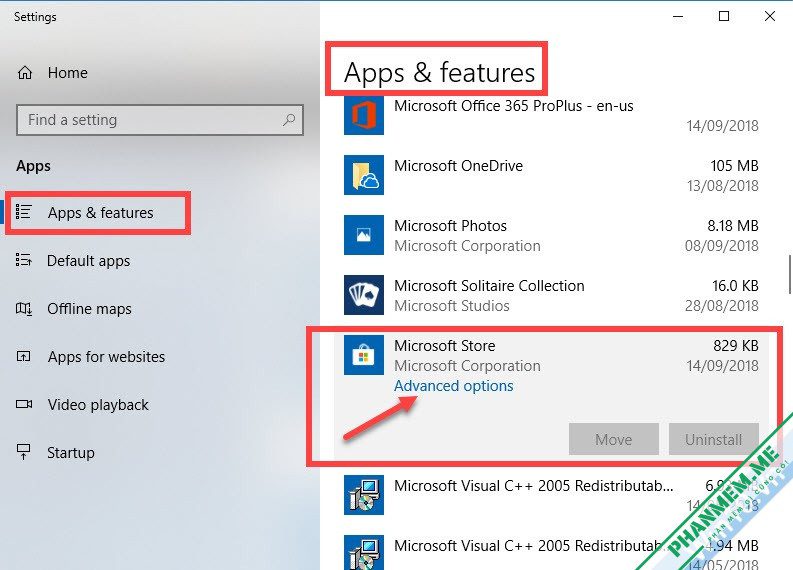Click the Video playback camera icon
The image size is (793, 570).
(x=24, y=405)
